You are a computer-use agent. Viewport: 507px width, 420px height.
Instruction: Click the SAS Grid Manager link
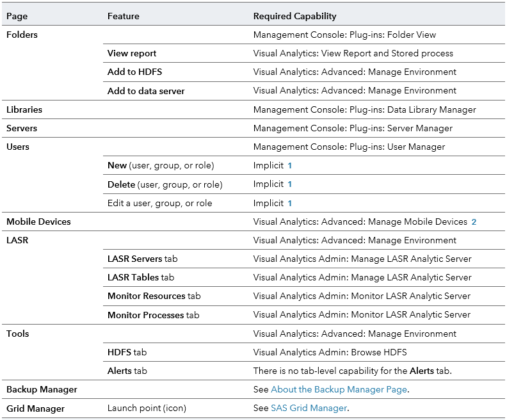click(309, 408)
